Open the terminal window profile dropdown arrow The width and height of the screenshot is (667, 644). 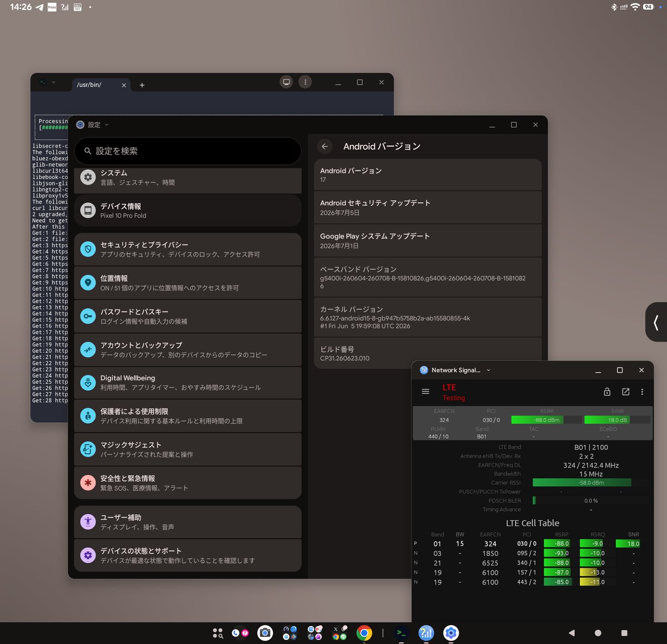(x=53, y=82)
